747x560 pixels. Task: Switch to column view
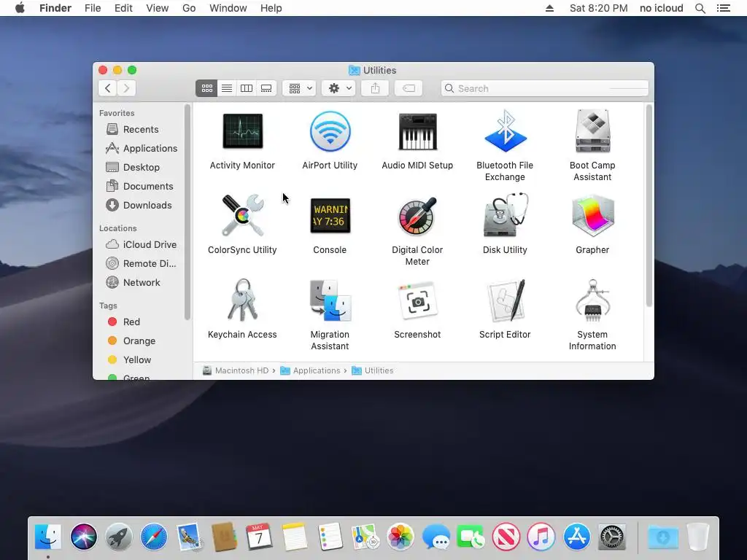point(247,88)
